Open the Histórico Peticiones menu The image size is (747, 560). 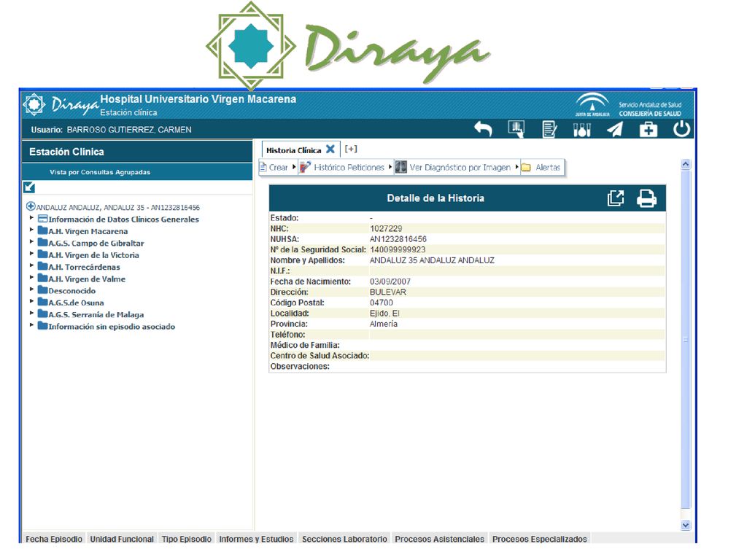click(346, 167)
